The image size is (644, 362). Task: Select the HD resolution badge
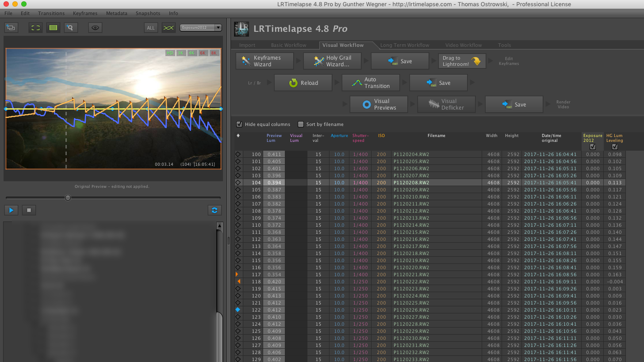(170, 53)
